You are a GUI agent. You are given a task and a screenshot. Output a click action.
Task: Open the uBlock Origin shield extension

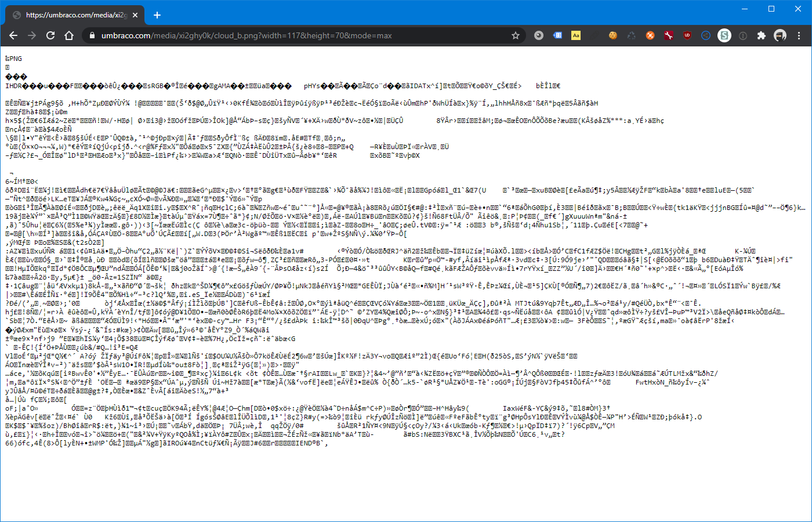(687, 35)
